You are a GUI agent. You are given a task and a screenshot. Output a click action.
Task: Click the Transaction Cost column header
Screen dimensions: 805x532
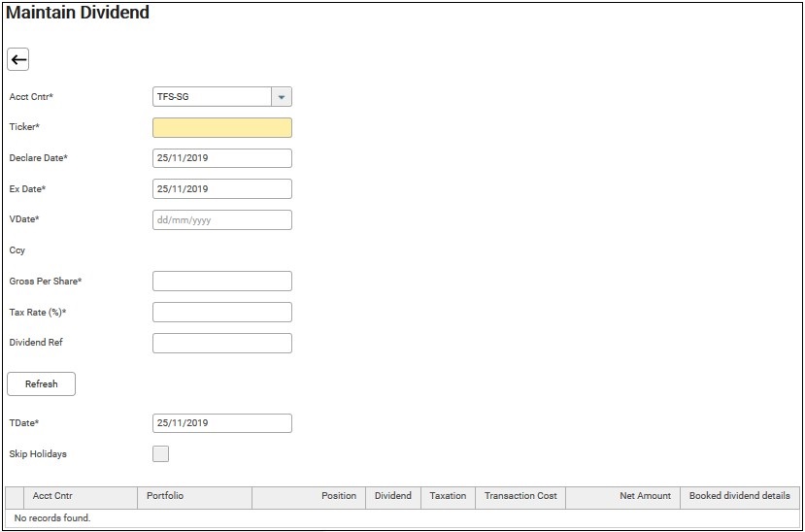(x=520, y=496)
